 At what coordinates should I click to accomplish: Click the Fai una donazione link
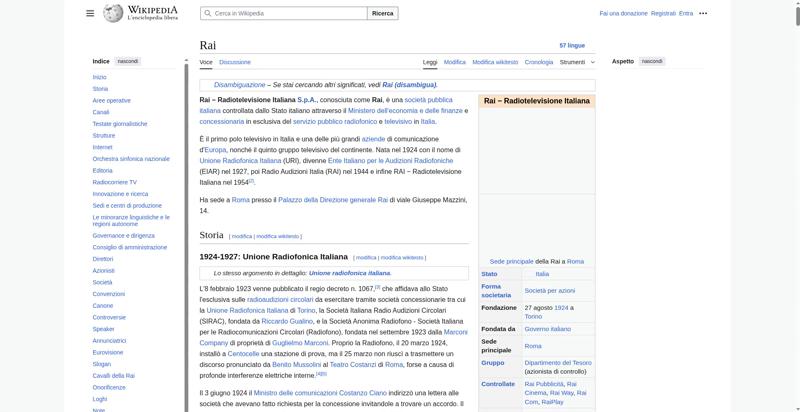pos(623,14)
